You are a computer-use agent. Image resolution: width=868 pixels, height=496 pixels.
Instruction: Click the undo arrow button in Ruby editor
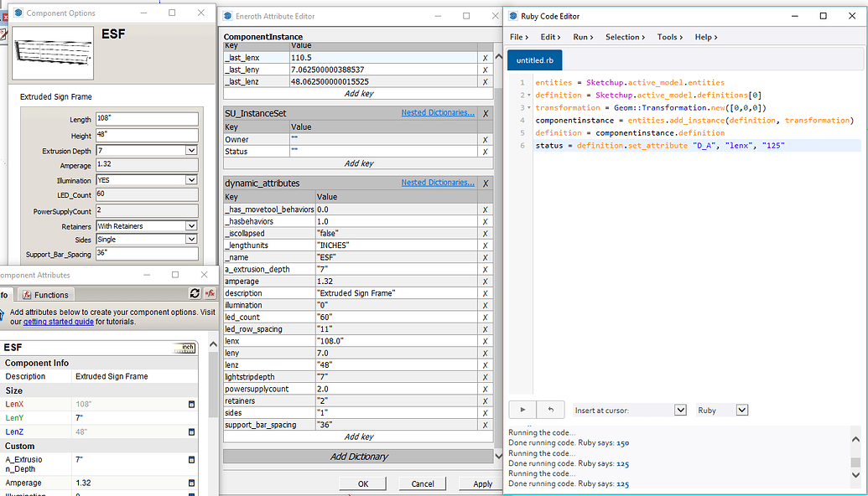pyautogui.click(x=549, y=410)
